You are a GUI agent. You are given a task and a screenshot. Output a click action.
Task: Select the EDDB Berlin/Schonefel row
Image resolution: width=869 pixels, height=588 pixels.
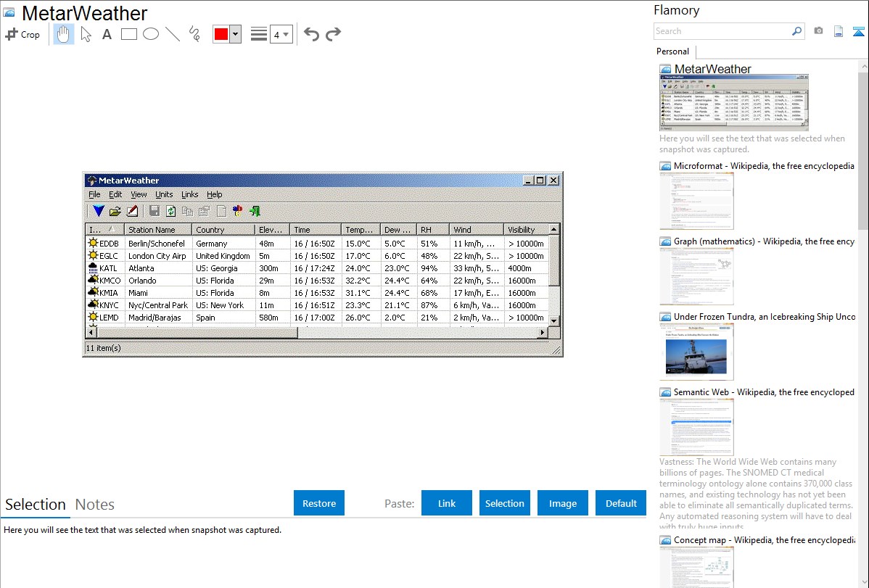317,244
